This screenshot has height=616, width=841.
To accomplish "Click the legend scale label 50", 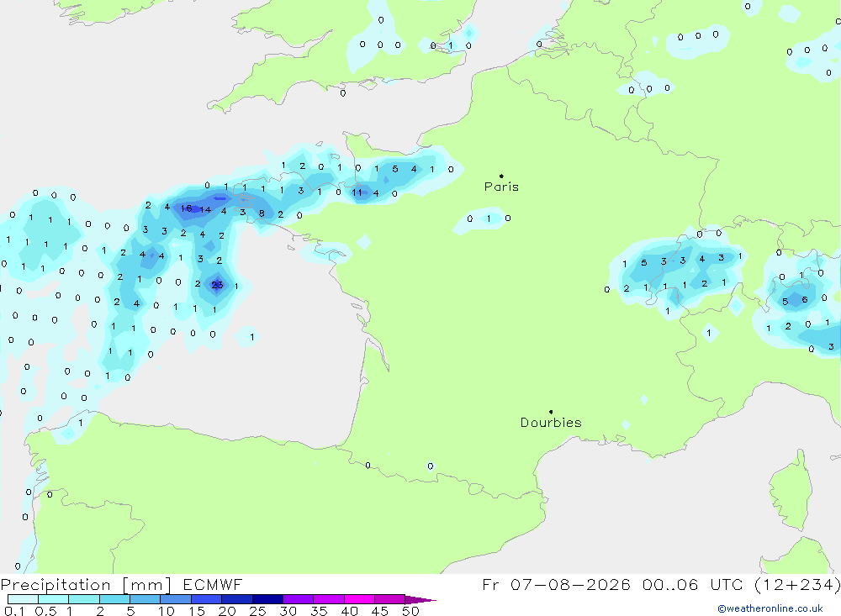I will [x=410, y=611].
